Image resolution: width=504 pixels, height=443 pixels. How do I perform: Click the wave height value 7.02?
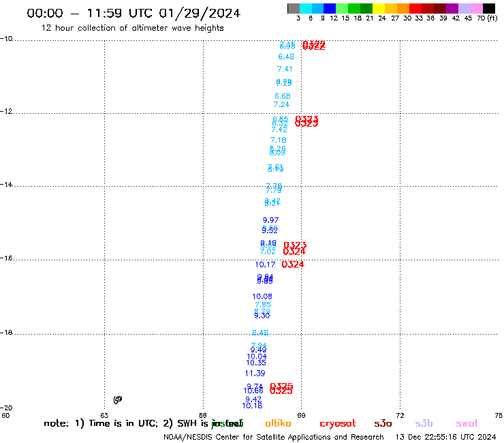click(268, 251)
